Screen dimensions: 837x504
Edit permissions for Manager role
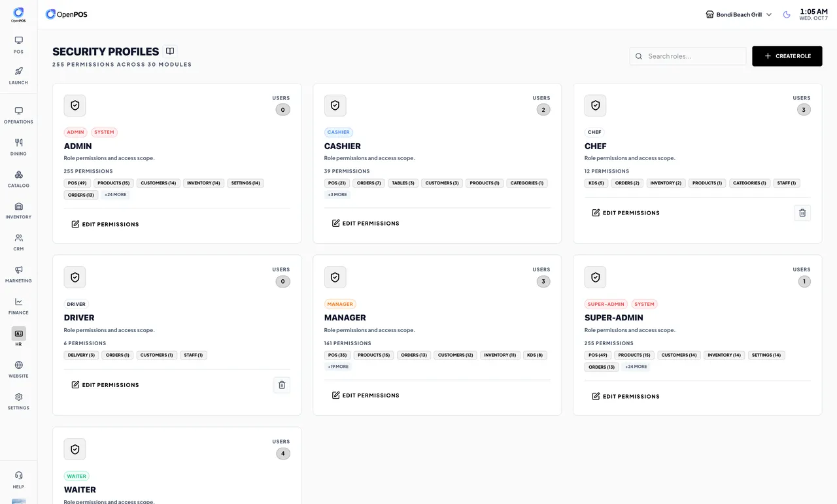[366, 395]
